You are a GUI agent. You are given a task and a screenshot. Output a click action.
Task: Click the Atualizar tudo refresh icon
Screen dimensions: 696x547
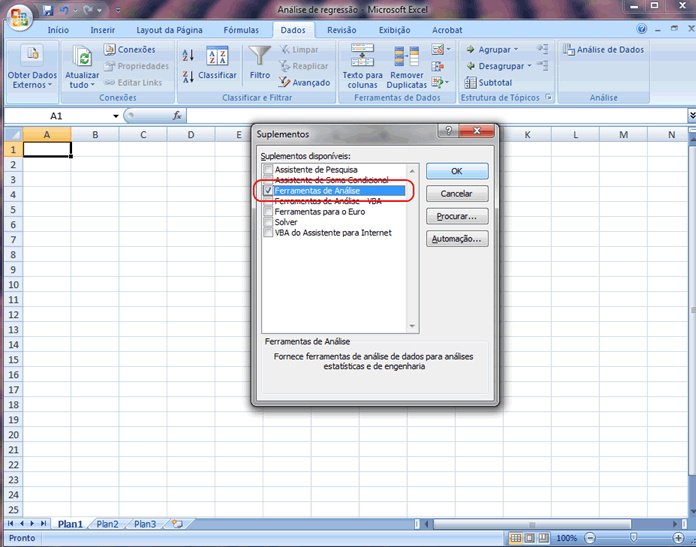pos(83,58)
